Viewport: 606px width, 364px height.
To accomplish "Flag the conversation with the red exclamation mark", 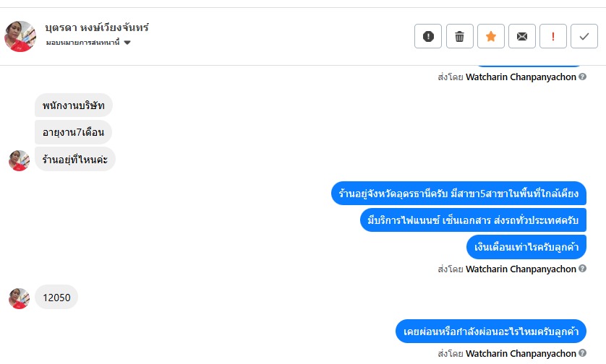I will pyautogui.click(x=553, y=36).
